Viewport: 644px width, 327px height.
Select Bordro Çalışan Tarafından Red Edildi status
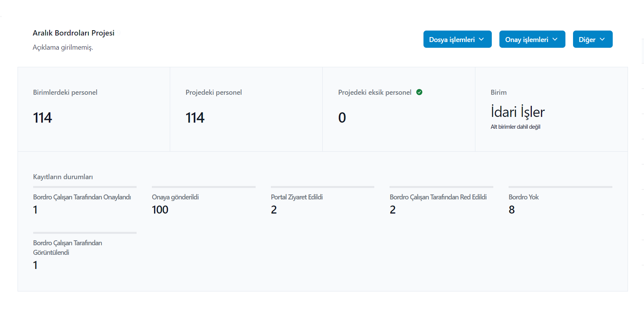click(x=438, y=197)
